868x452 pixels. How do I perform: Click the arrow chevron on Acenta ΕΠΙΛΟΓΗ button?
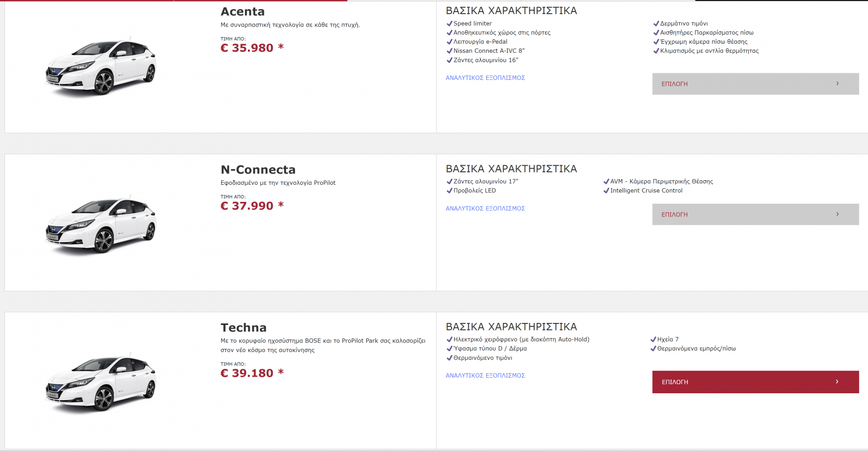837,84
